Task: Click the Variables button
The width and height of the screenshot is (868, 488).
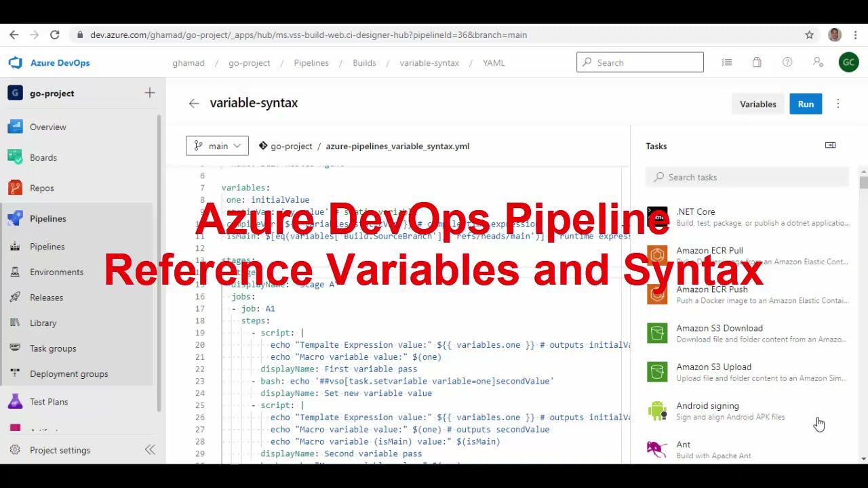Action: pos(757,104)
